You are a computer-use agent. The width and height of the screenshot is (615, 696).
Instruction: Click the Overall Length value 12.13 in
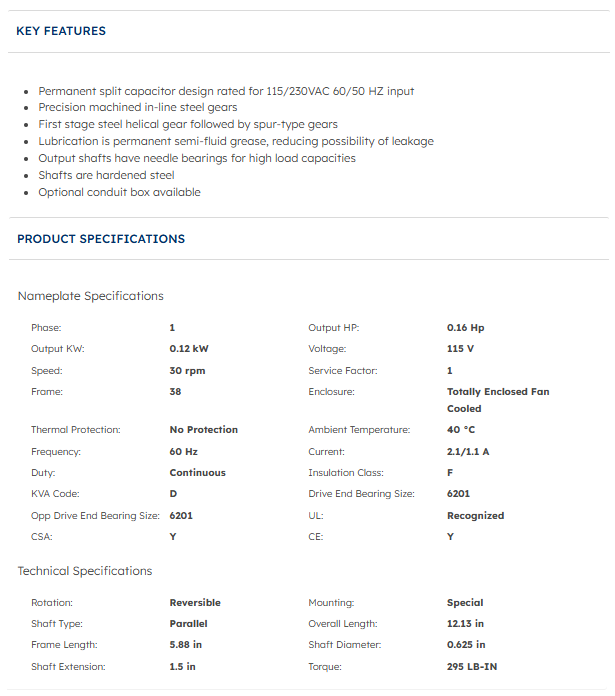click(466, 624)
